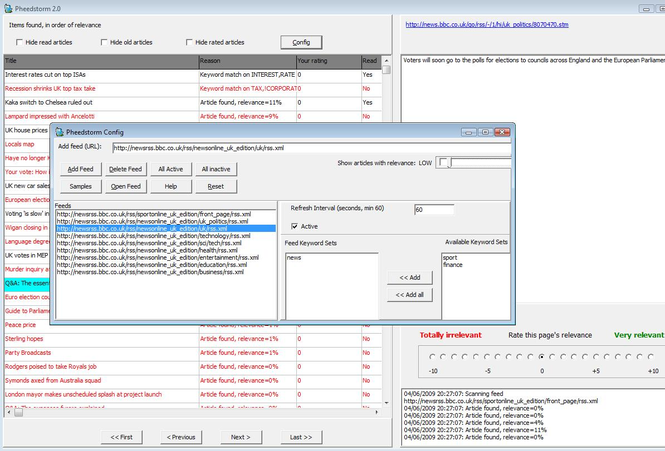Click the articles list horizontal scrollbar
The width and height of the screenshot is (665, 451).
tap(193, 412)
